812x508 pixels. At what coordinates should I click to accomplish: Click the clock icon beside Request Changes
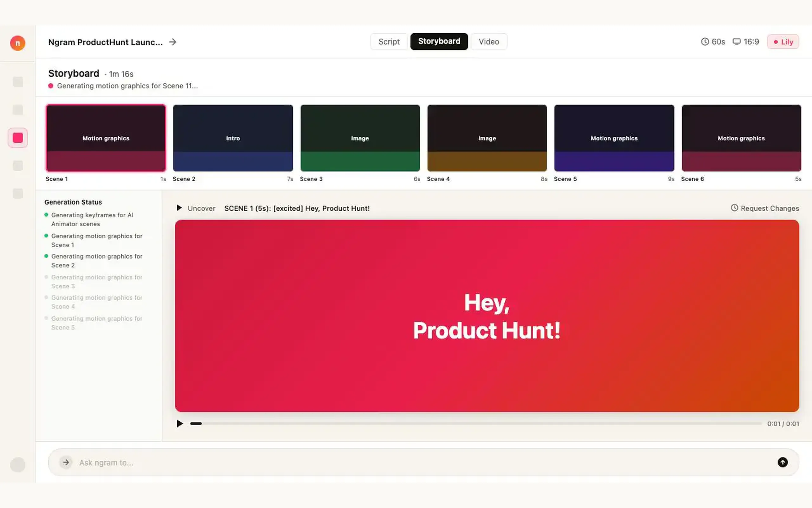[735, 208]
